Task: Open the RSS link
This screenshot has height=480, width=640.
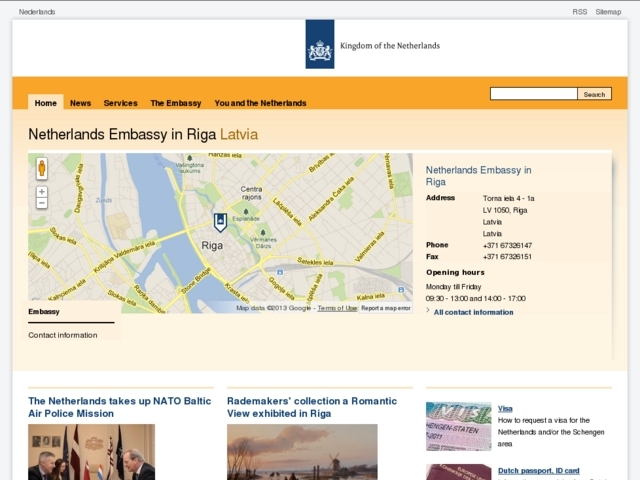Action: click(x=580, y=12)
